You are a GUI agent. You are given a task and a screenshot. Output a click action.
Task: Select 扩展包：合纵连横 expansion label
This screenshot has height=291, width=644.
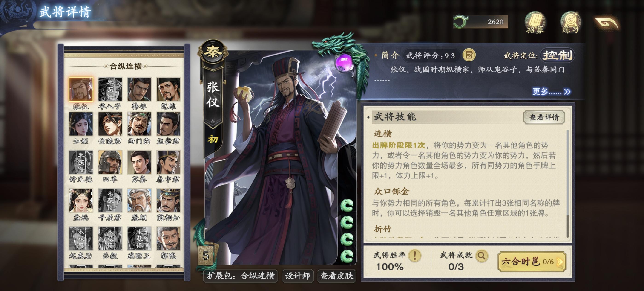click(x=241, y=276)
